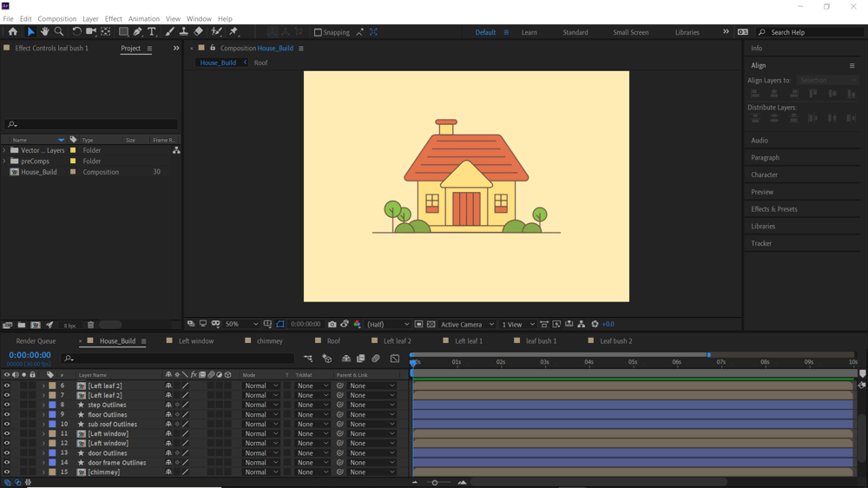Select the Brush tool
This screenshot has width=868, height=488.
coord(169,32)
